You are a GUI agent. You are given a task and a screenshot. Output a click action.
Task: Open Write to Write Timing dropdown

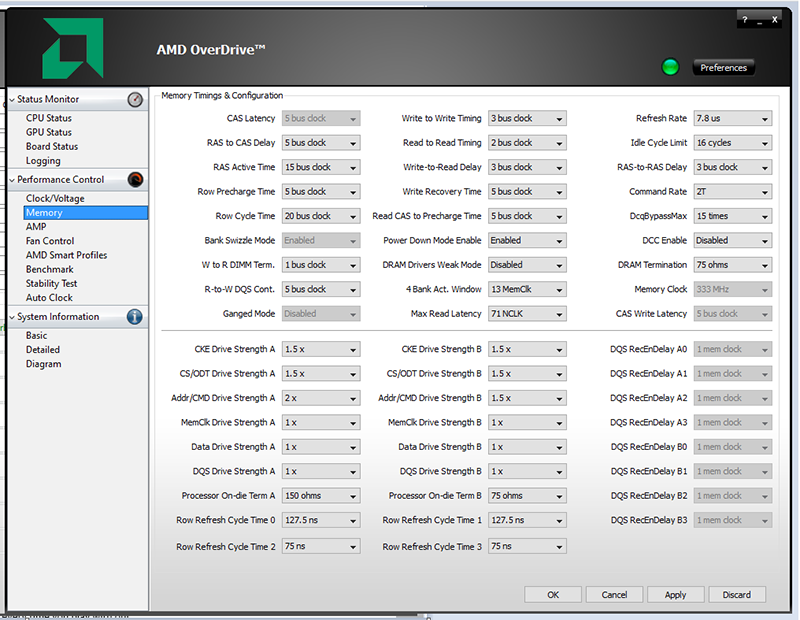(528, 118)
